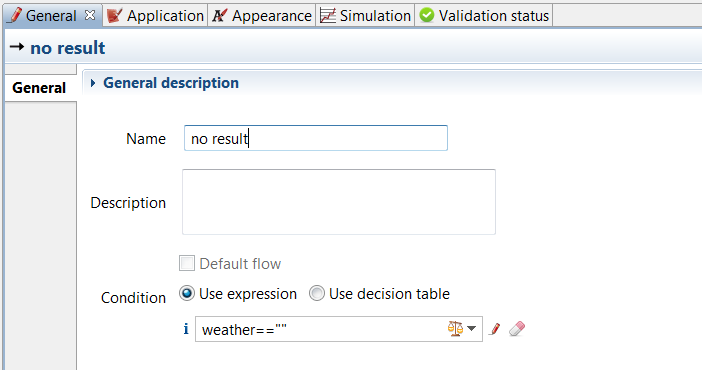
Task: Click the Appearance tab icon
Action: 219,16
